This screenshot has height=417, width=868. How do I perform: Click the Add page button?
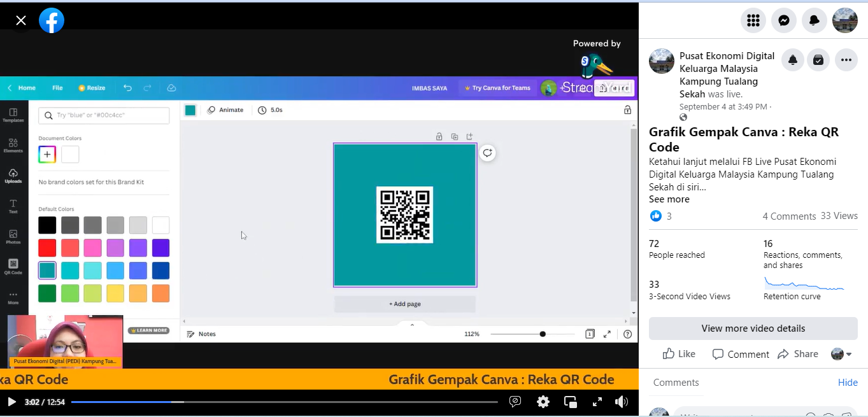(405, 304)
